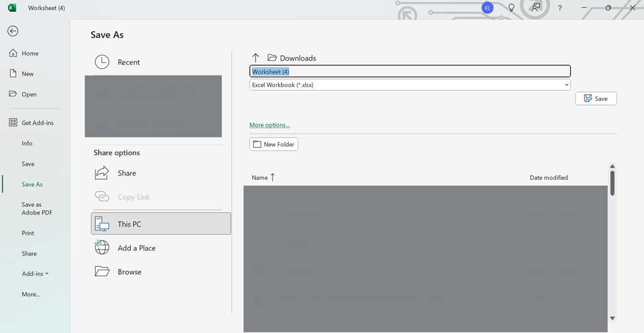Go to Get Add-ins in sidebar
This screenshot has width=644, height=333.
pyautogui.click(x=37, y=123)
